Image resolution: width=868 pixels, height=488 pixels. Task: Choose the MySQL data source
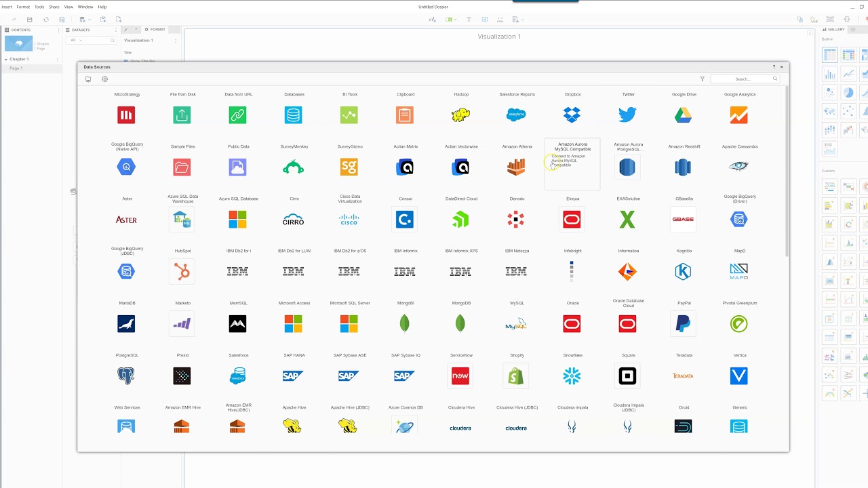[x=516, y=324]
